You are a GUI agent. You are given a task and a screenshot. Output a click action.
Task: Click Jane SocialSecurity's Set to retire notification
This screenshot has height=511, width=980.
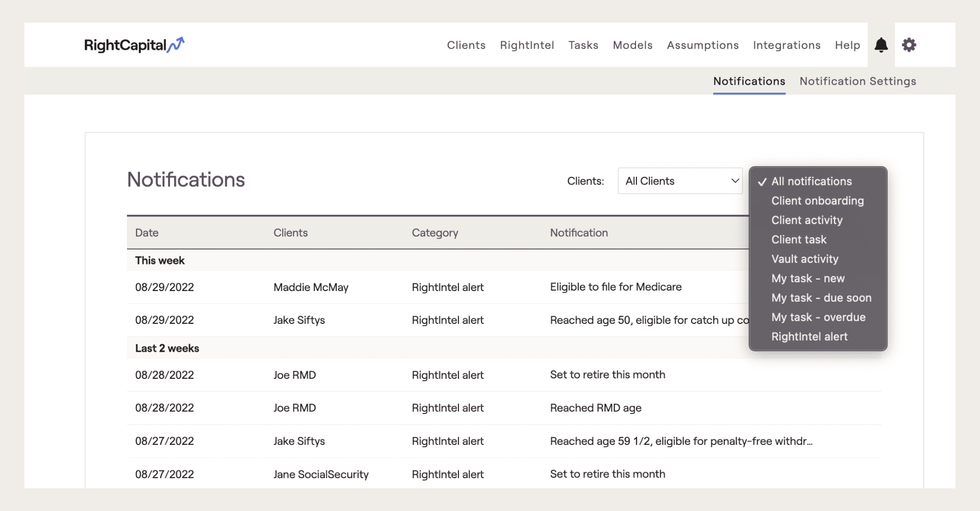pos(607,474)
